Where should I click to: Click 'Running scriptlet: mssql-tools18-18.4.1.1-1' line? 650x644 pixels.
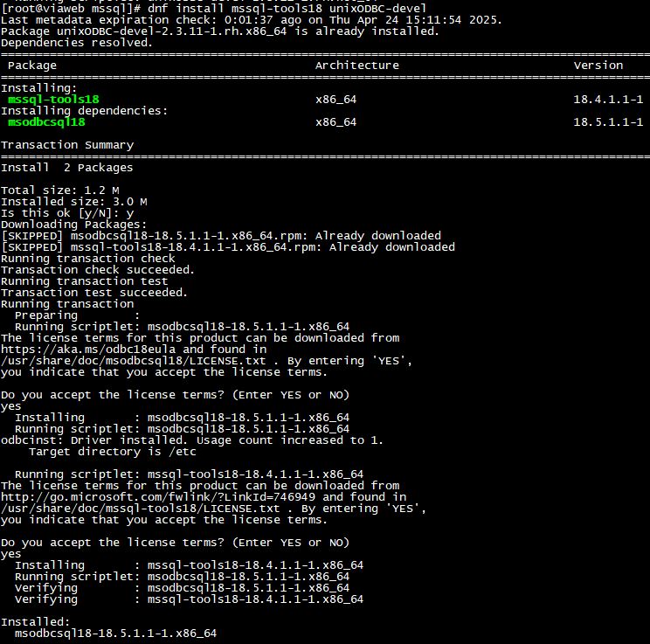pyautogui.click(x=189, y=474)
